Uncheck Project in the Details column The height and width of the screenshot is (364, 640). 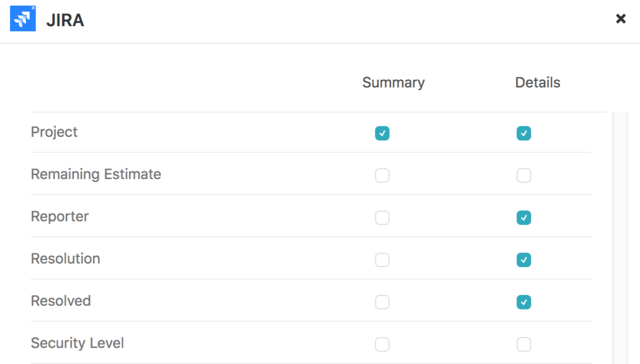tap(524, 133)
